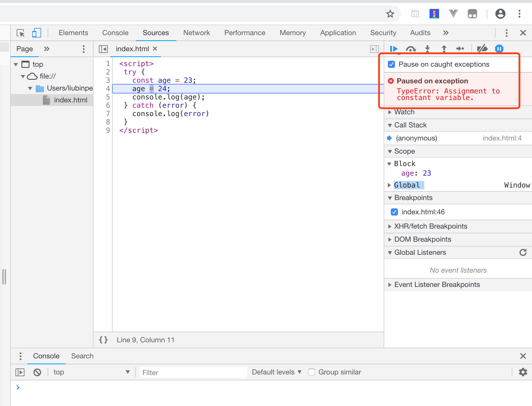Bookmark this page with the star icon
The width and height of the screenshot is (532, 406).
390,14
